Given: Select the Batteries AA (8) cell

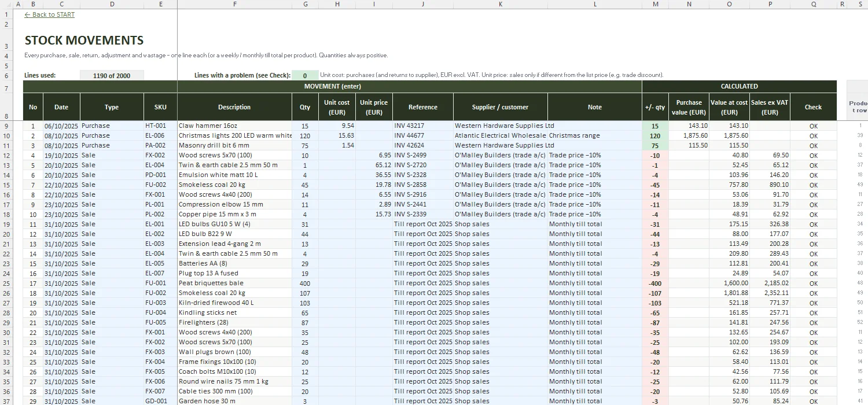Looking at the screenshot, I should pyautogui.click(x=234, y=263).
